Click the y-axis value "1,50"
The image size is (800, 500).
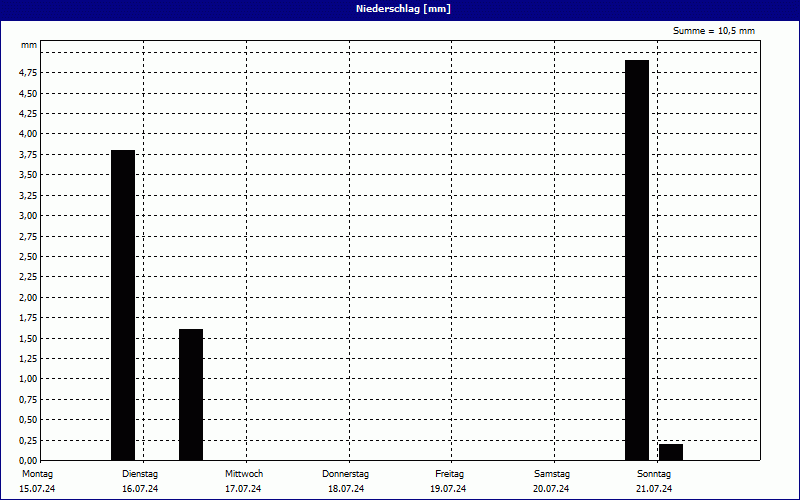28,338
